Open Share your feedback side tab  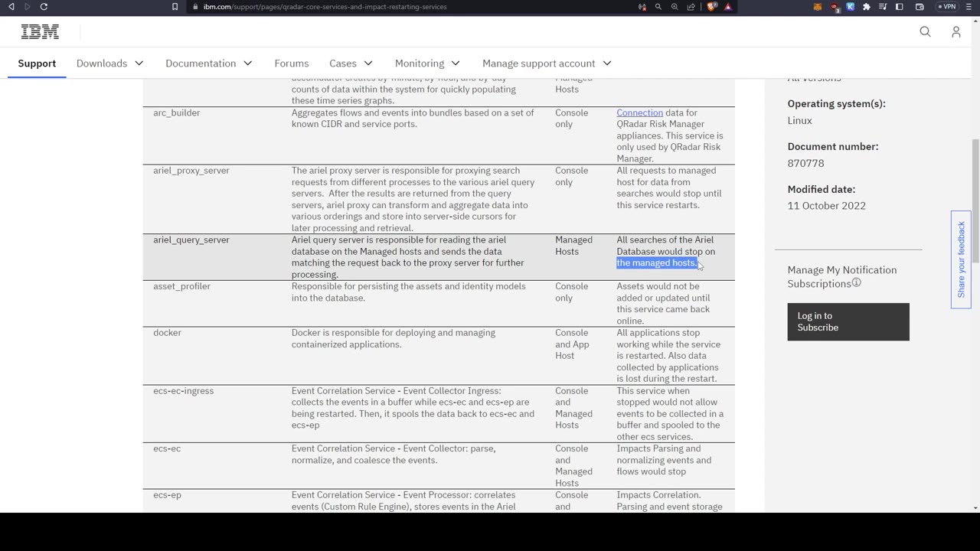click(961, 259)
